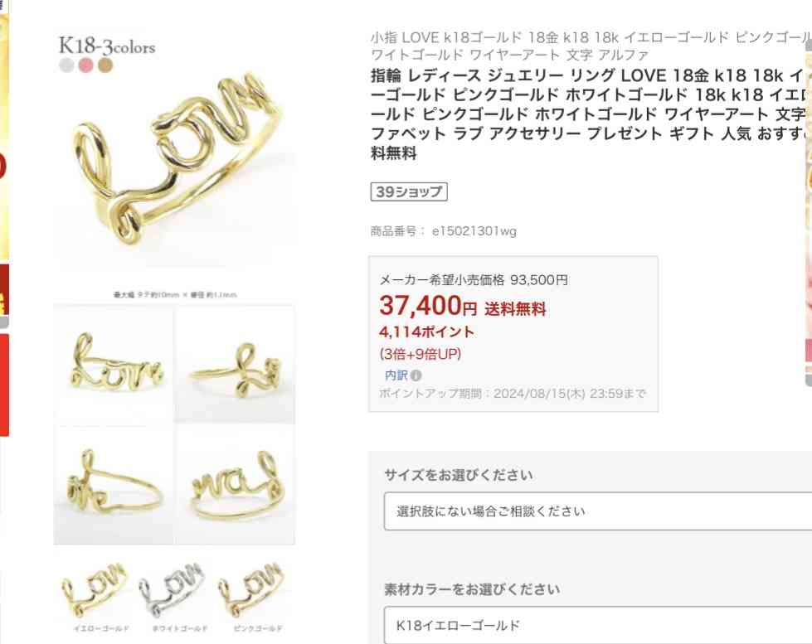
Task: Click the 39ショップ badge
Action: point(409,191)
